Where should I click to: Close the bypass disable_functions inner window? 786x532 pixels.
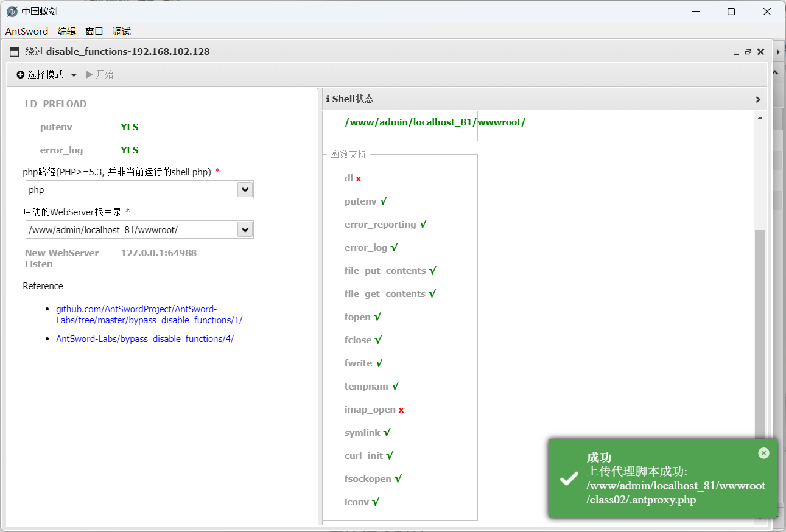click(x=760, y=52)
